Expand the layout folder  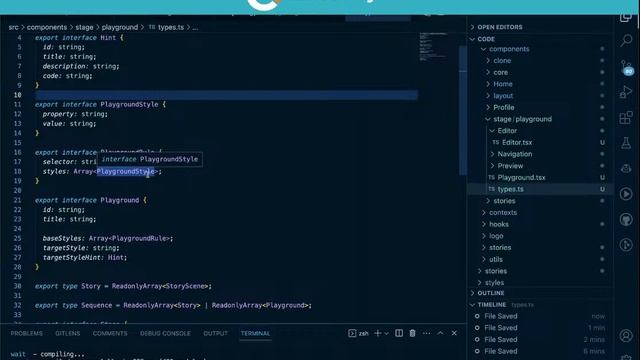(503, 96)
